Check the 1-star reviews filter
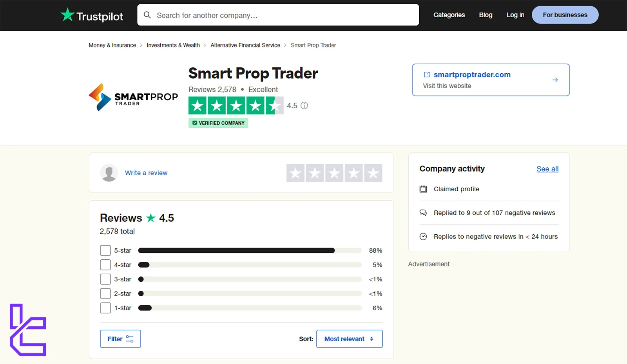627x364 pixels. coord(105,308)
